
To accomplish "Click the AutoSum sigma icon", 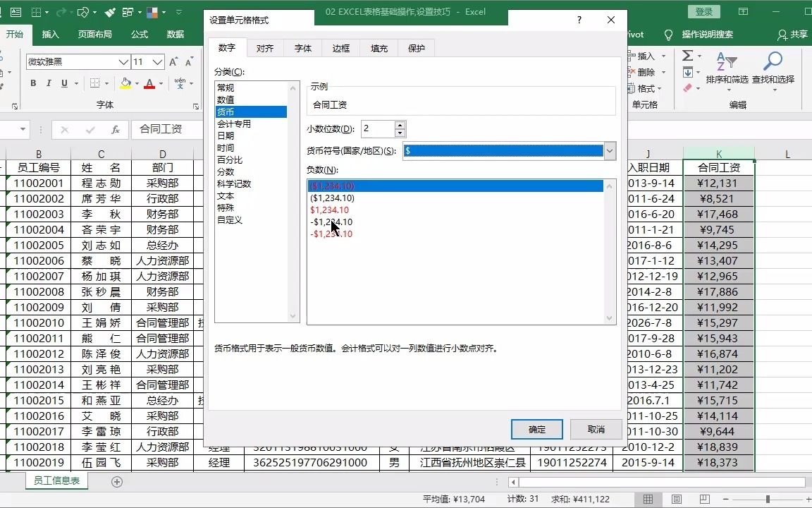I will [688, 56].
